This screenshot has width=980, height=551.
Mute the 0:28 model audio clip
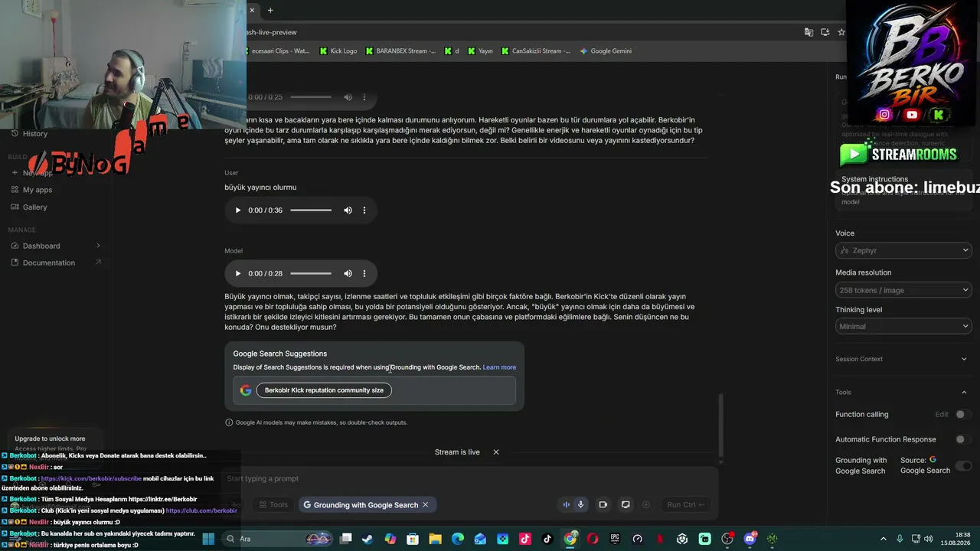point(348,273)
